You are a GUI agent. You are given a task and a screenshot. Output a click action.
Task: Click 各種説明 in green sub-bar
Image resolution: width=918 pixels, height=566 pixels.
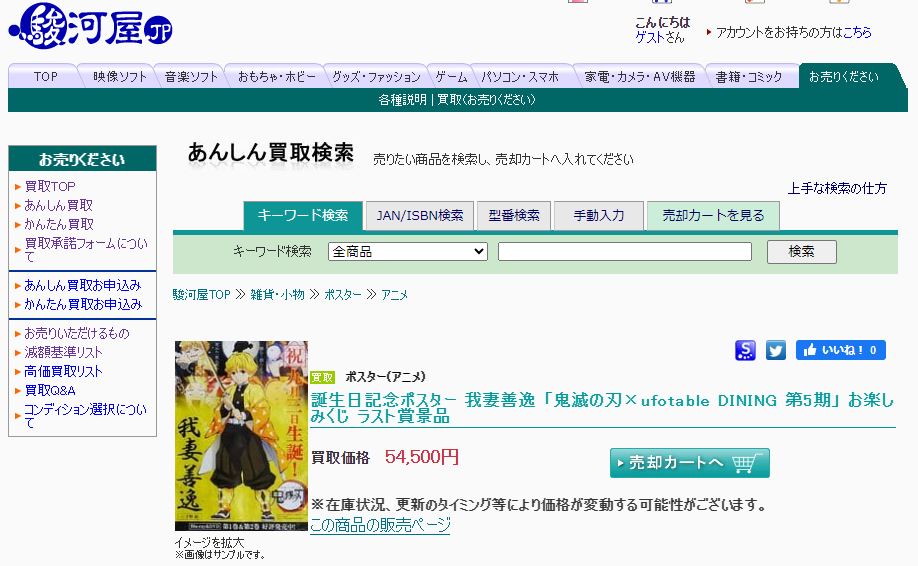[x=402, y=100]
